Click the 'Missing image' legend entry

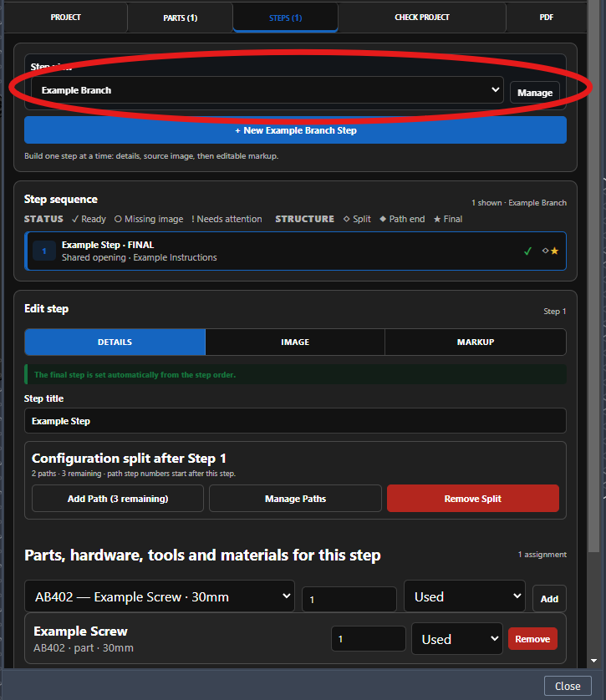pos(149,219)
